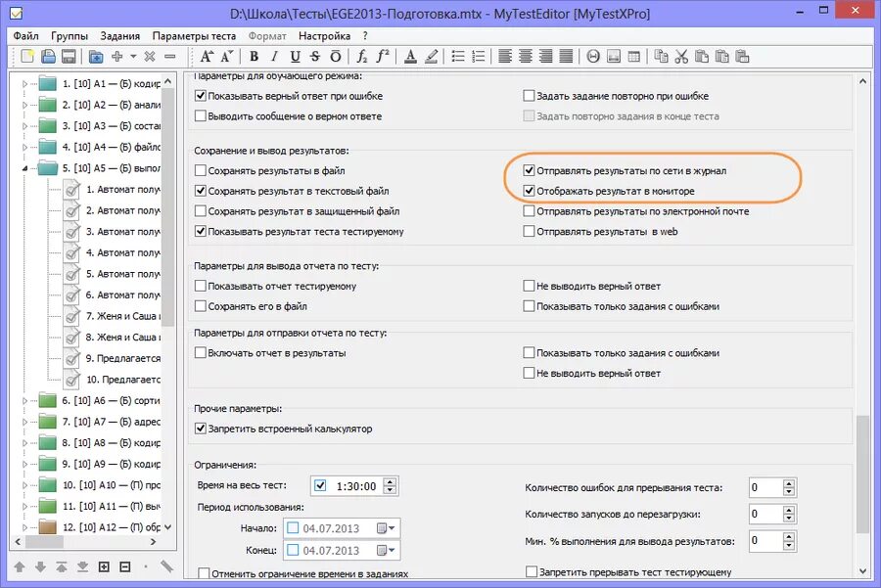This screenshot has height=588, width=881.
Task: Enable 'Отправлять результаты по электронной почте'
Action: tap(529, 211)
